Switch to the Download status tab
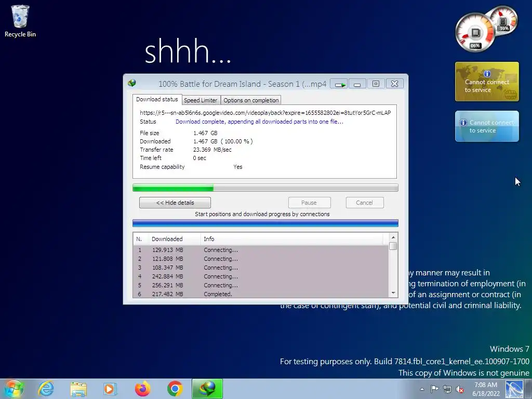Viewport: 532px width, 399px height. 157,99
